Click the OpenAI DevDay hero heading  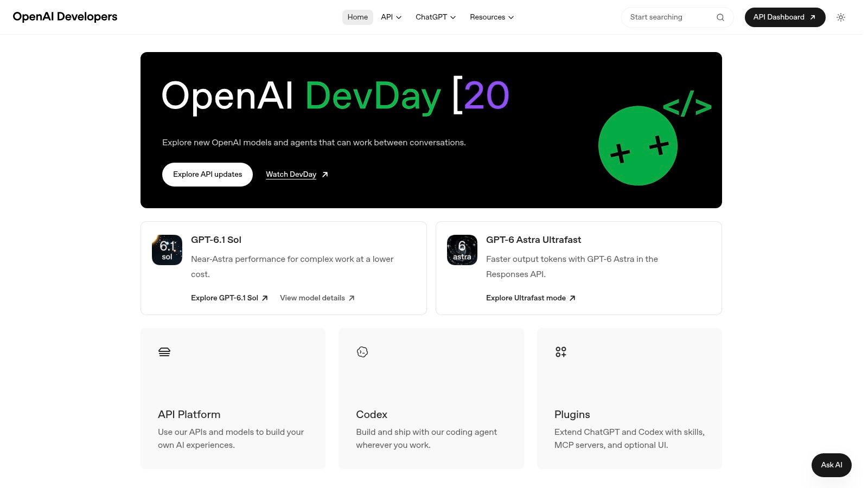click(335, 96)
